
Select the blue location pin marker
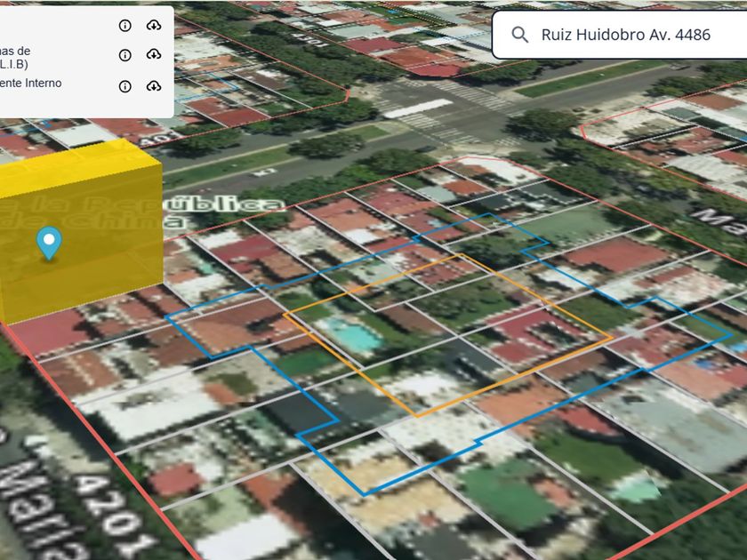click(49, 243)
